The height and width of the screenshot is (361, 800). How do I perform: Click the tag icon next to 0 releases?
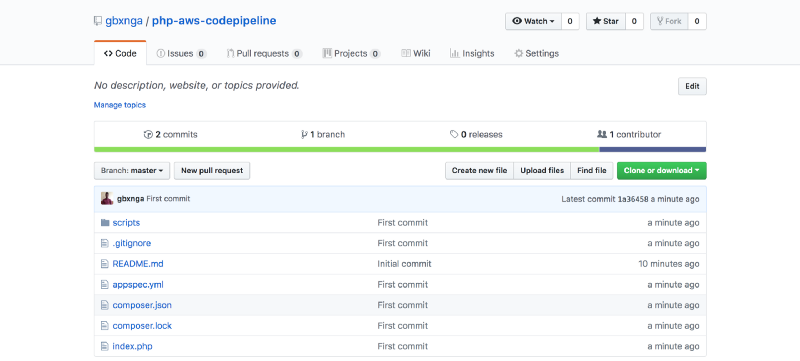click(454, 135)
